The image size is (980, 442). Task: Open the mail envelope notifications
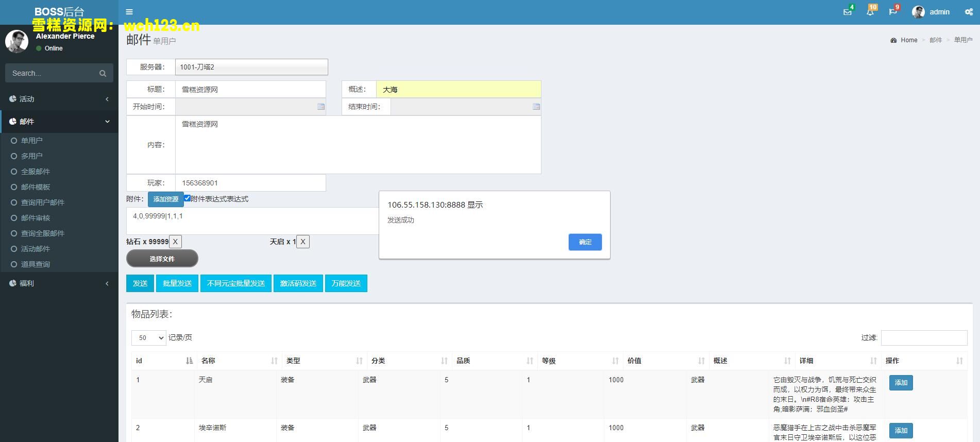point(847,12)
